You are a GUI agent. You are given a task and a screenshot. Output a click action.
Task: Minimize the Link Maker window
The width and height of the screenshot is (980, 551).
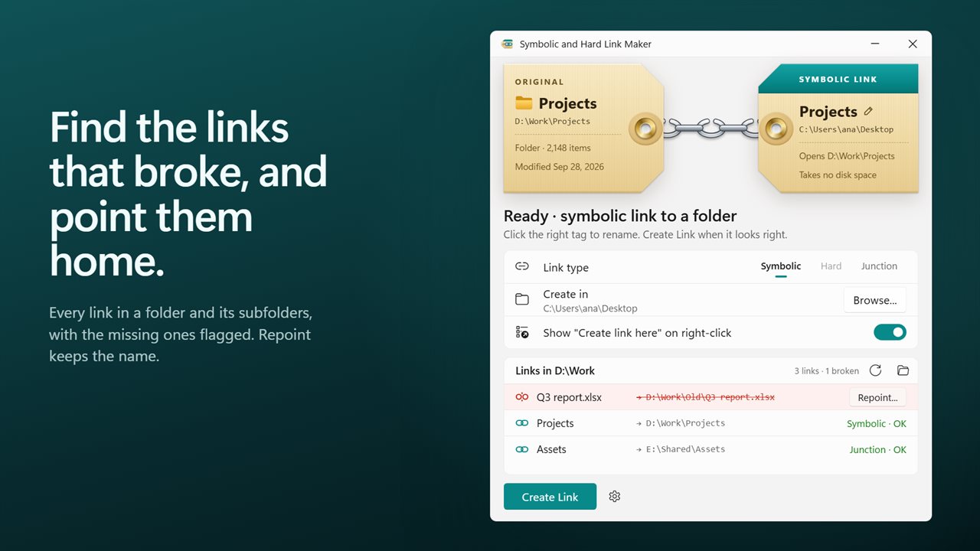pos(874,44)
